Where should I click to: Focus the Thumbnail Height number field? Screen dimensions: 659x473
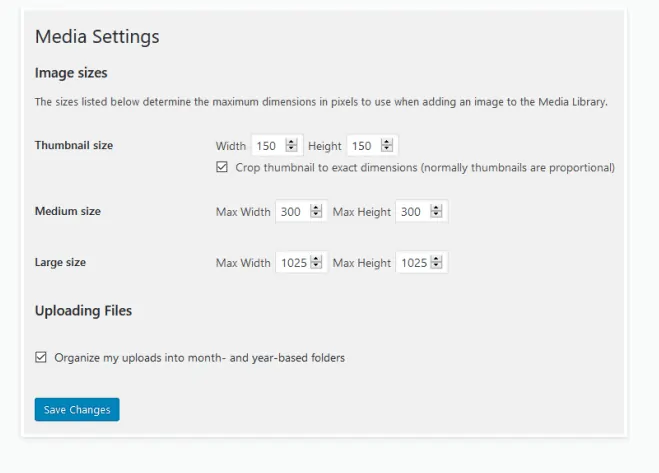[363, 146]
